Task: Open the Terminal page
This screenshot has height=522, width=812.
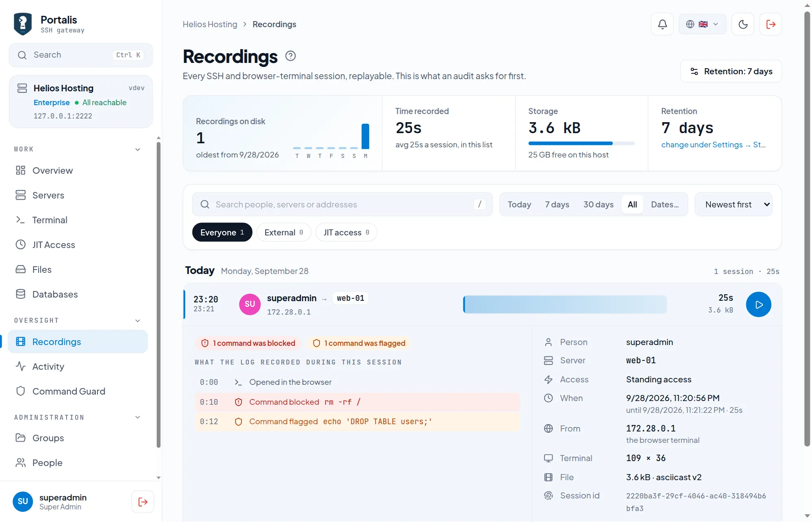Action: (x=78, y=220)
